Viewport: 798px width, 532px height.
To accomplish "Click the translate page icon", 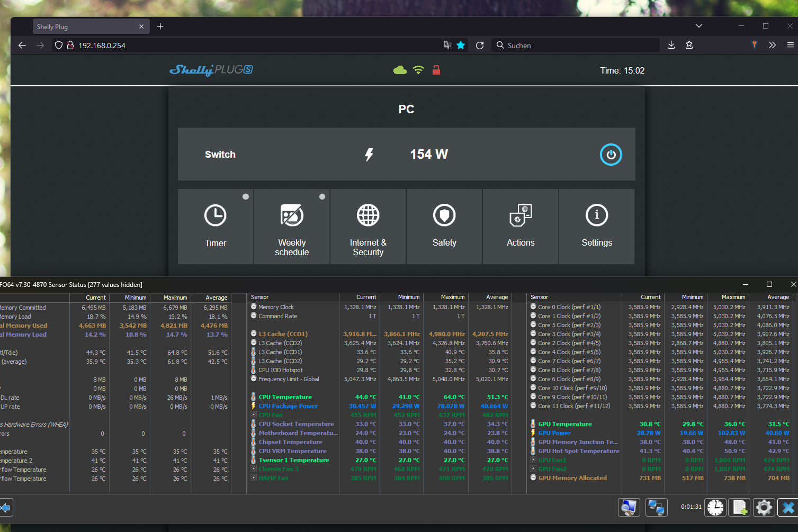I will click(447, 46).
